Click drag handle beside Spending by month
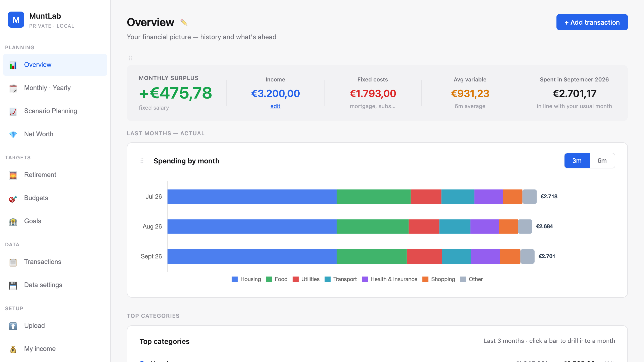 (142, 161)
